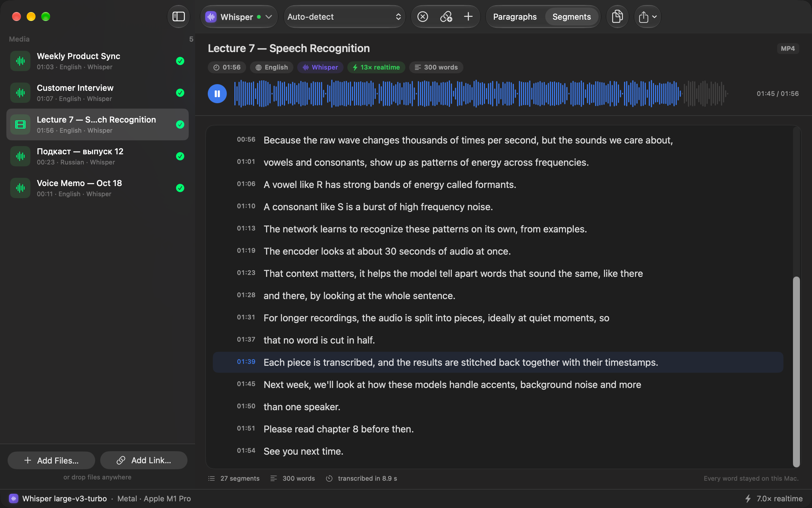Click Lecture 7 green checkmark status
This screenshot has height=508, width=812.
pyautogui.click(x=180, y=124)
